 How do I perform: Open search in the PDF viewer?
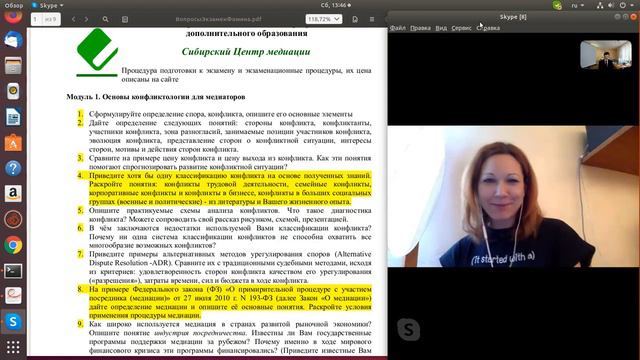[105, 19]
